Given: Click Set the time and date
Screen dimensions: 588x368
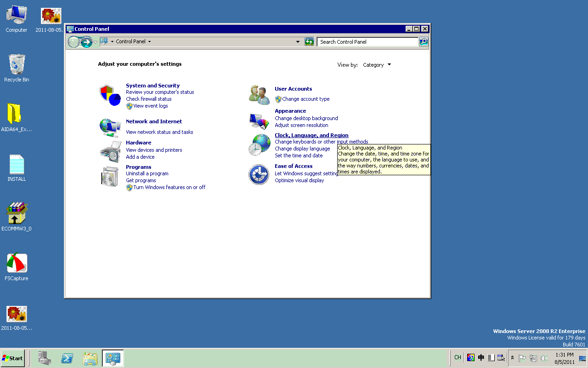Looking at the screenshot, I should point(299,155).
